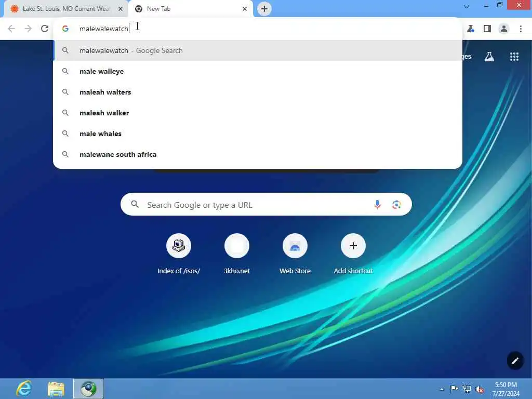Screen dimensions: 532x399
Task: Choose malewalewatch - Google Search suggestion
Action: click(x=258, y=50)
